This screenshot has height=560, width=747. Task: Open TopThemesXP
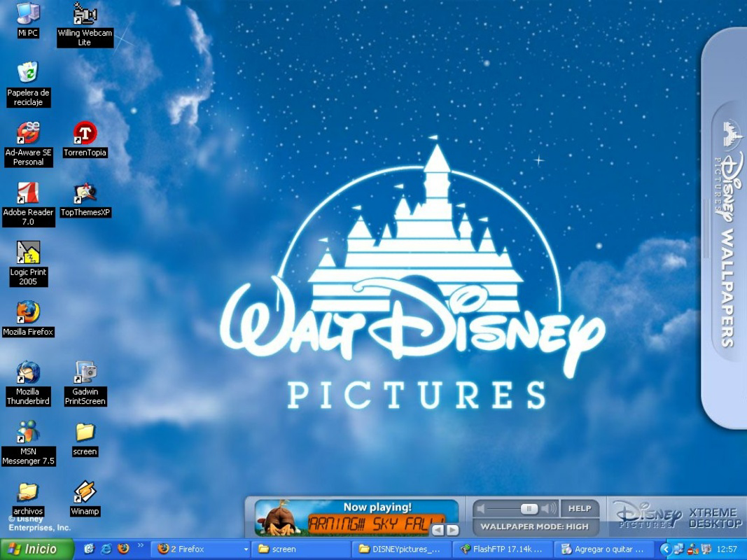(x=85, y=195)
